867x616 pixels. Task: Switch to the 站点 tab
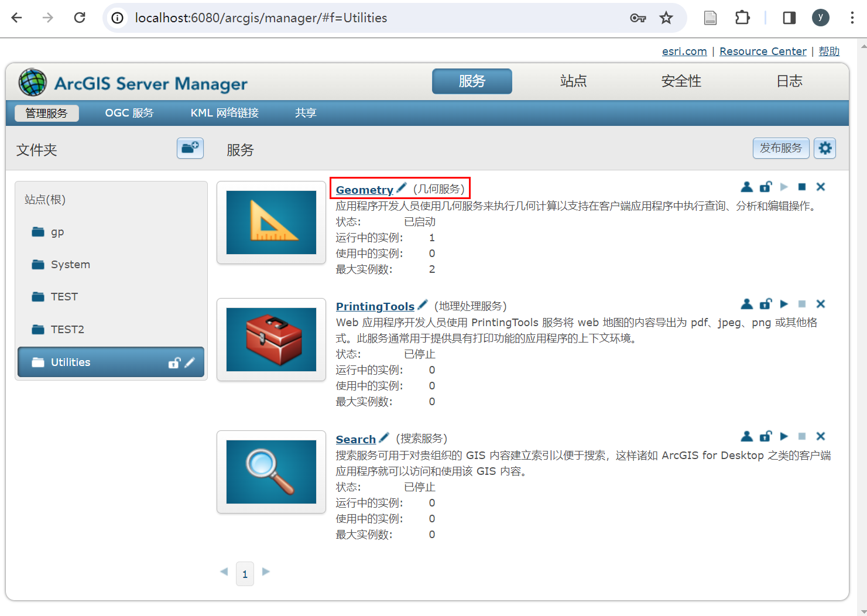tap(573, 81)
